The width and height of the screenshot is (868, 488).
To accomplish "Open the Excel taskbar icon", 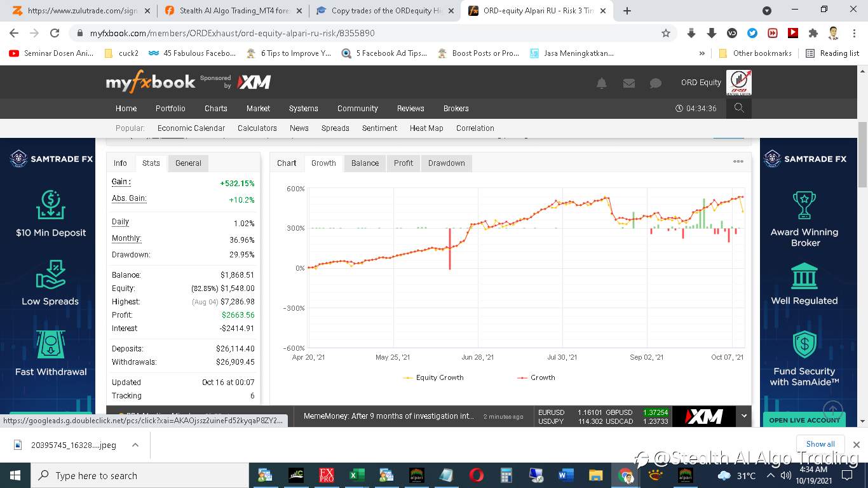I will (x=356, y=475).
